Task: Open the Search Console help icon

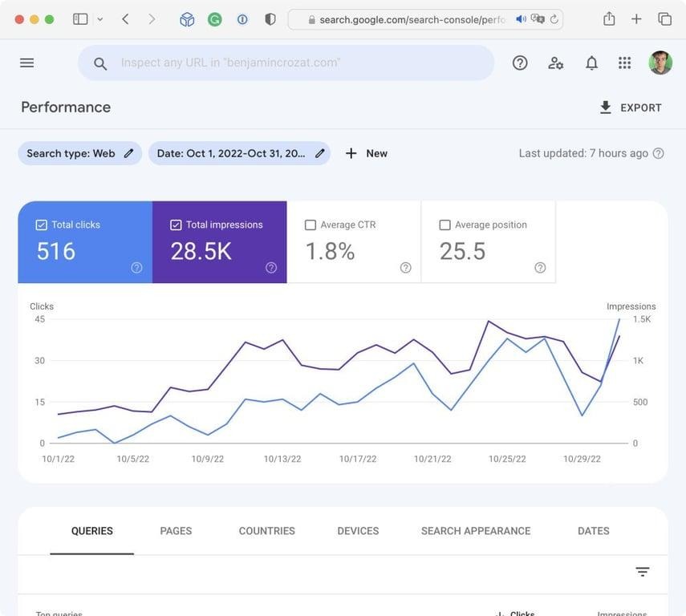Action: click(520, 63)
